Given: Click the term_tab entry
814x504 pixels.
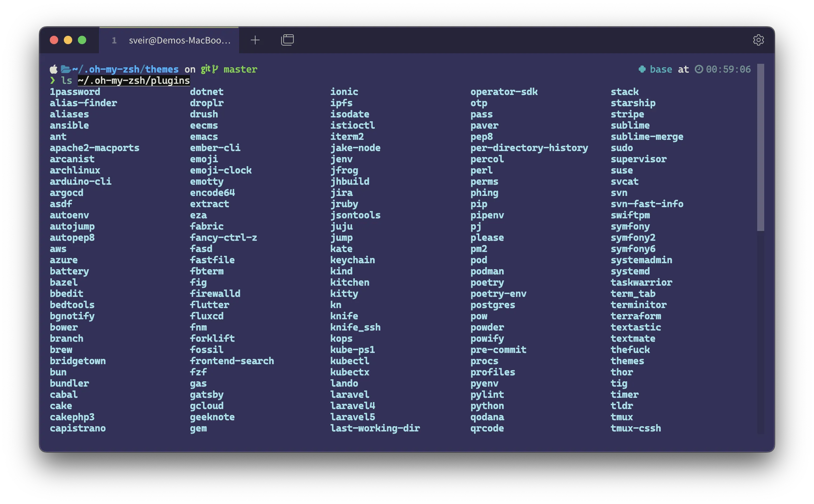Looking at the screenshot, I should pyautogui.click(x=633, y=293).
